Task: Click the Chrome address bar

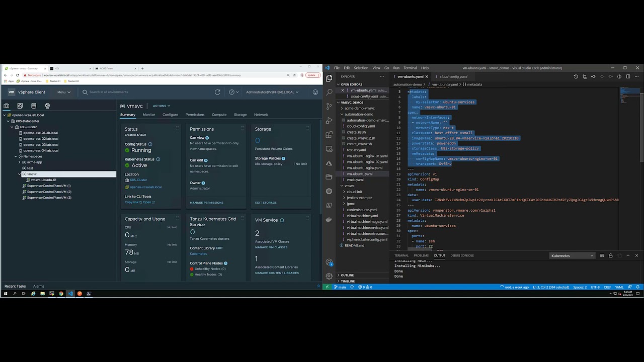Action: point(161,75)
